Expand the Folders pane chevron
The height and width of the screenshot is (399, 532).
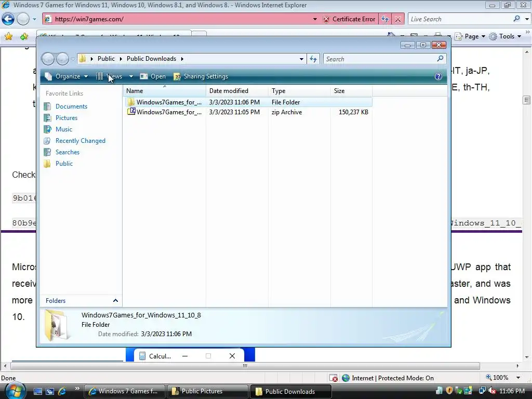(x=115, y=301)
